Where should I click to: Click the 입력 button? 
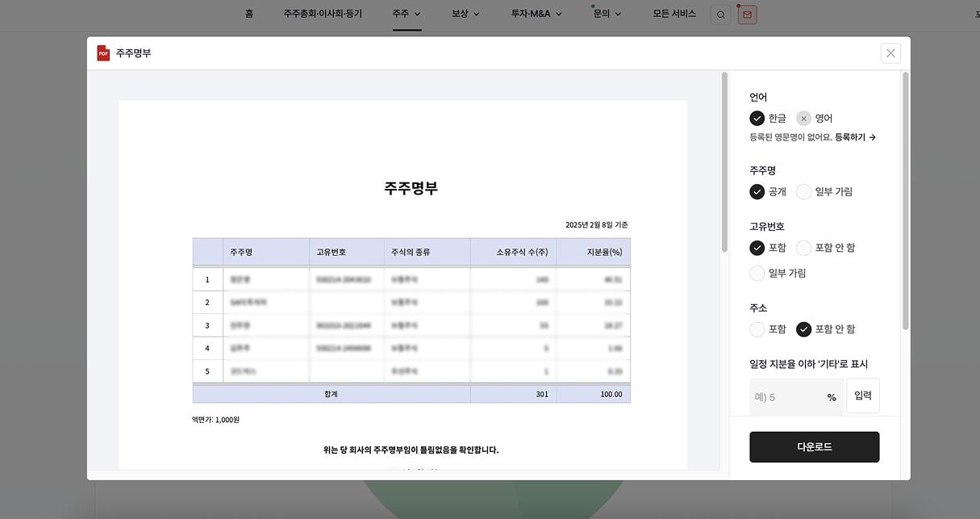[x=862, y=396]
